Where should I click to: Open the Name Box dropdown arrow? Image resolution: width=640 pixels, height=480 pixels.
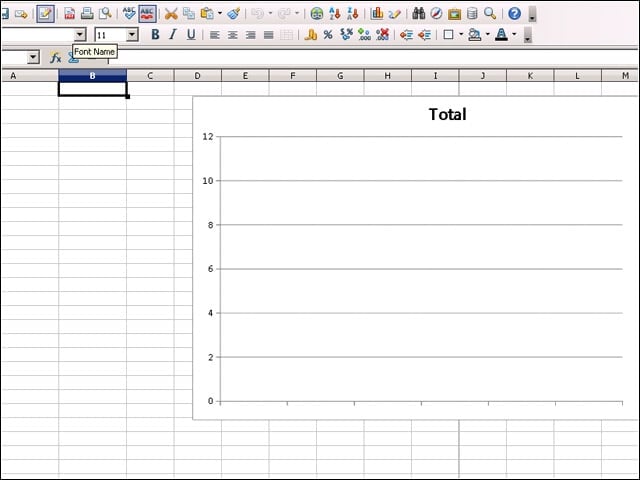click(33, 58)
